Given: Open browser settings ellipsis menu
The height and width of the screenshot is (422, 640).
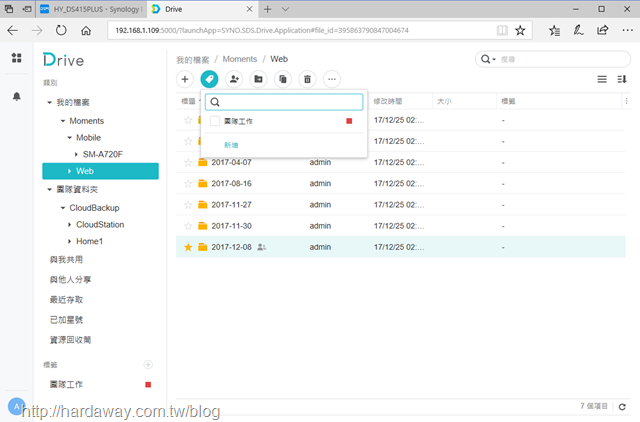Looking at the screenshot, I should [627, 30].
